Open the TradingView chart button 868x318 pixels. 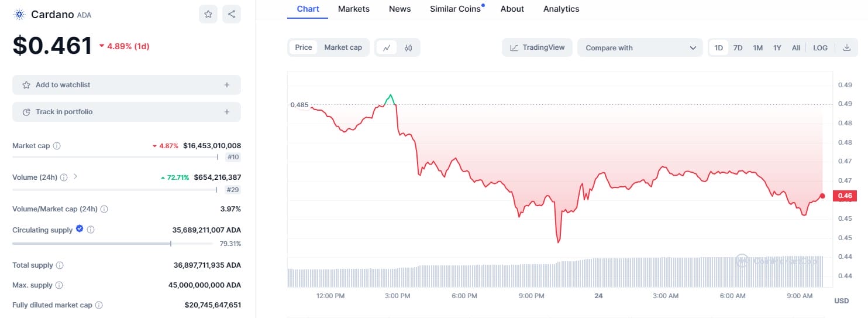(x=538, y=47)
